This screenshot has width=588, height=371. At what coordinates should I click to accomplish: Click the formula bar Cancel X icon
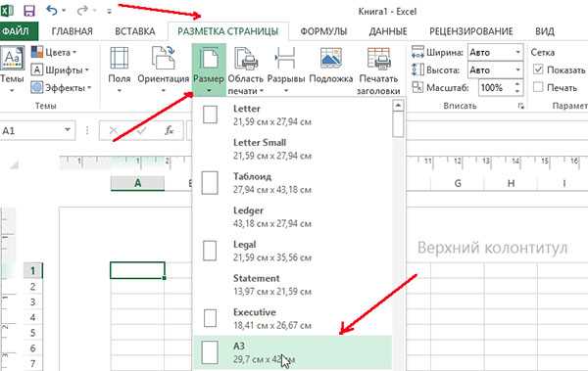[114, 130]
